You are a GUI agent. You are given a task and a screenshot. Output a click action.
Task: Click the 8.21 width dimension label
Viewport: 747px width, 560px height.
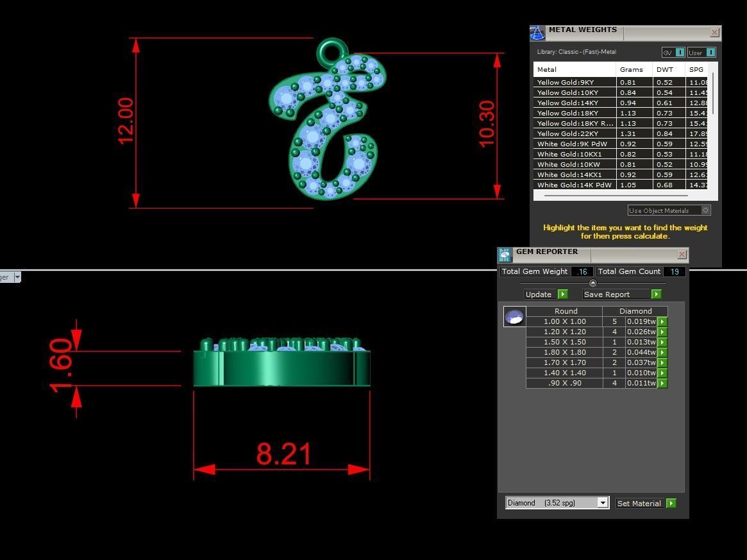[284, 454]
